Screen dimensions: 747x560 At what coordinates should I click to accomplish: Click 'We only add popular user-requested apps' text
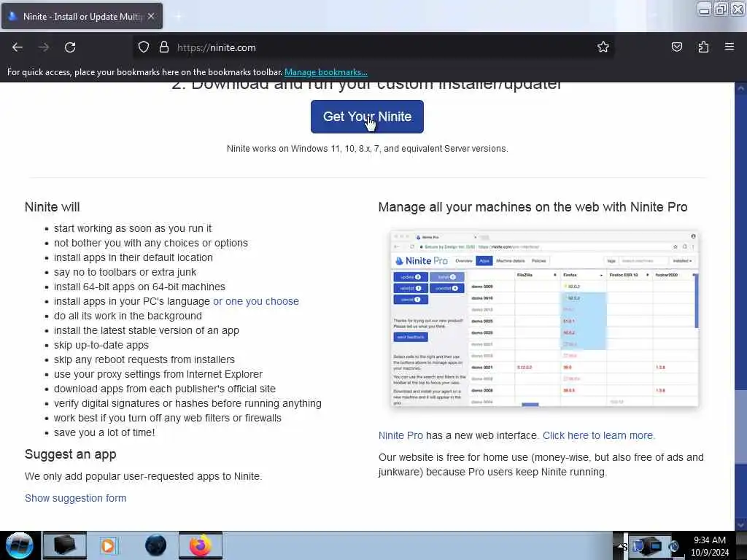click(x=144, y=476)
